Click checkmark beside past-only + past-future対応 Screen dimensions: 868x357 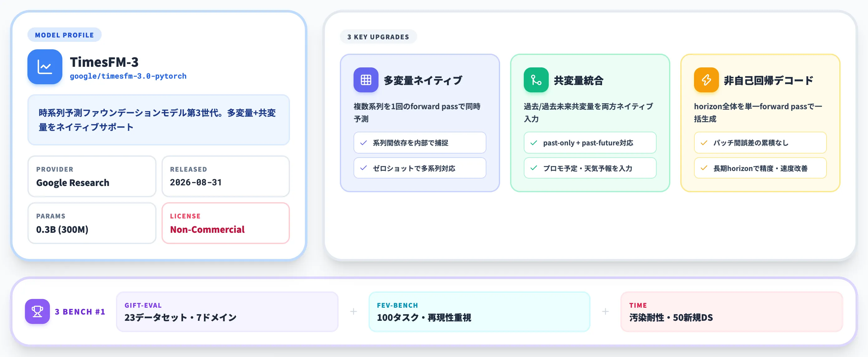pos(533,143)
